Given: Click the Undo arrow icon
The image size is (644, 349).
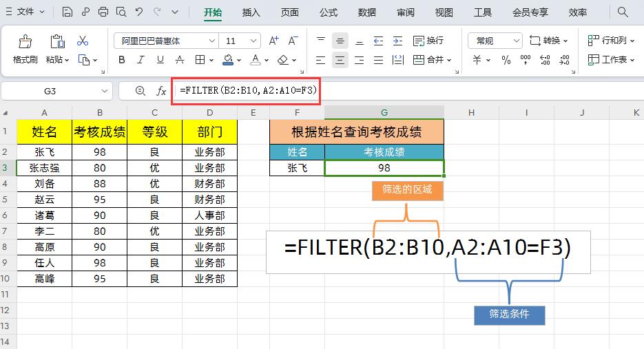Looking at the screenshot, I should click(139, 12).
